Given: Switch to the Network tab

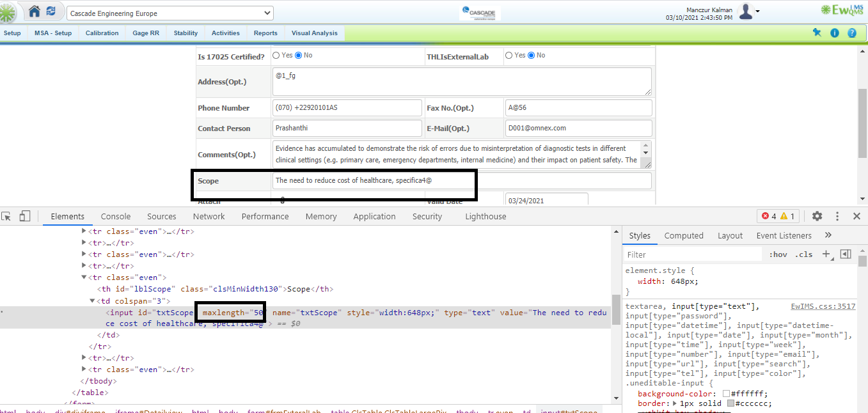Looking at the screenshot, I should pos(209,217).
